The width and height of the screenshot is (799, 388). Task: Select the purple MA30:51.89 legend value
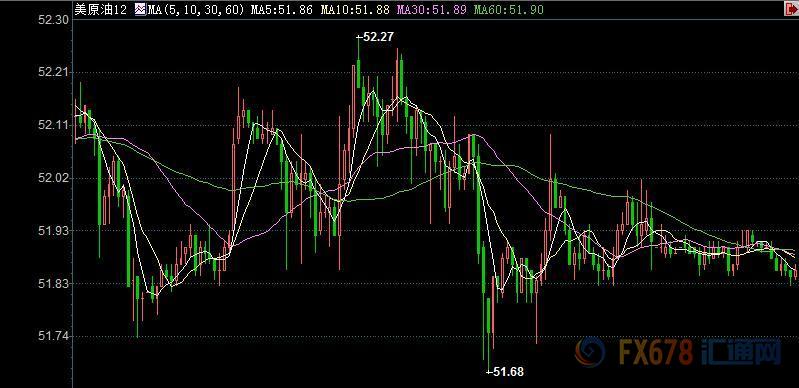coord(431,10)
